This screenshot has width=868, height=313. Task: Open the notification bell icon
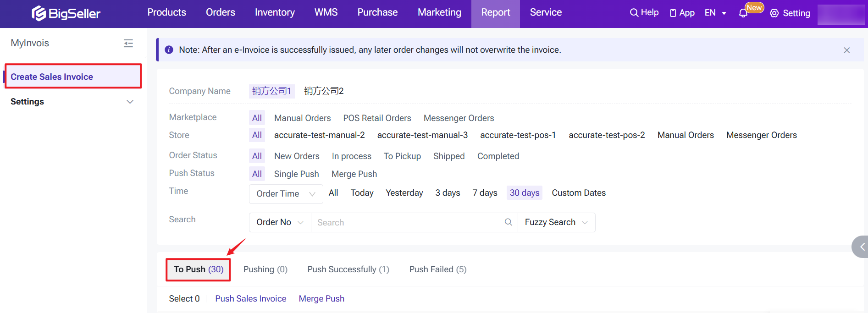[743, 13]
